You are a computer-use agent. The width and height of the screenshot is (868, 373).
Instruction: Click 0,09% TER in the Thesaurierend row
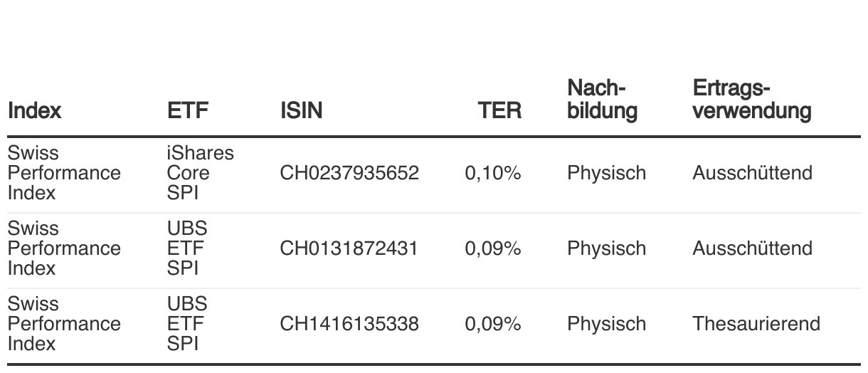[493, 325]
